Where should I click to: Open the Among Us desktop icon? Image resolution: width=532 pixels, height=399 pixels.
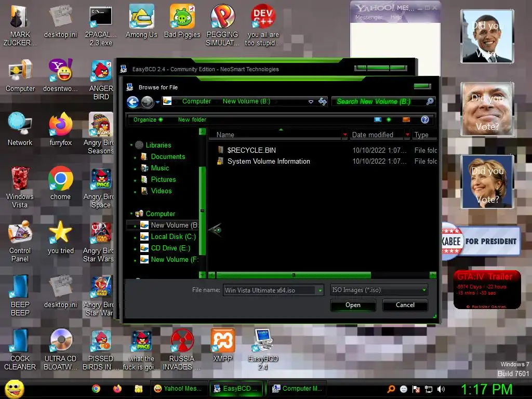tap(141, 21)
